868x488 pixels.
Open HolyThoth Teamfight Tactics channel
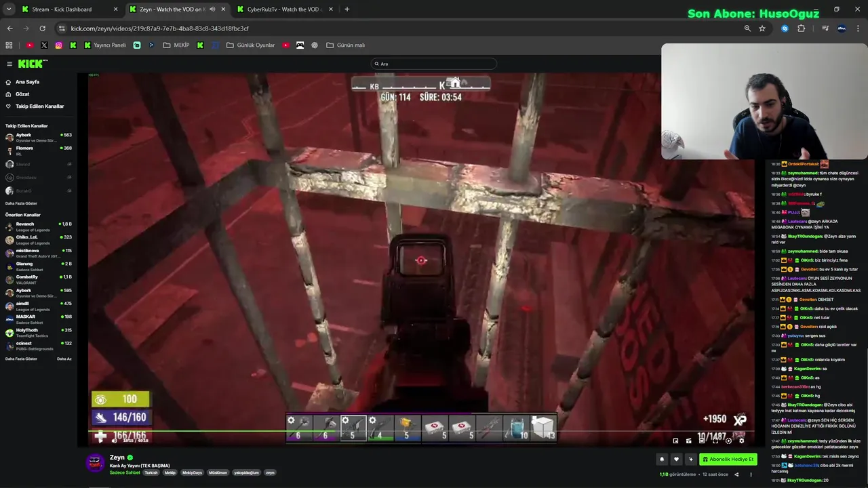[x=39, y=333]
